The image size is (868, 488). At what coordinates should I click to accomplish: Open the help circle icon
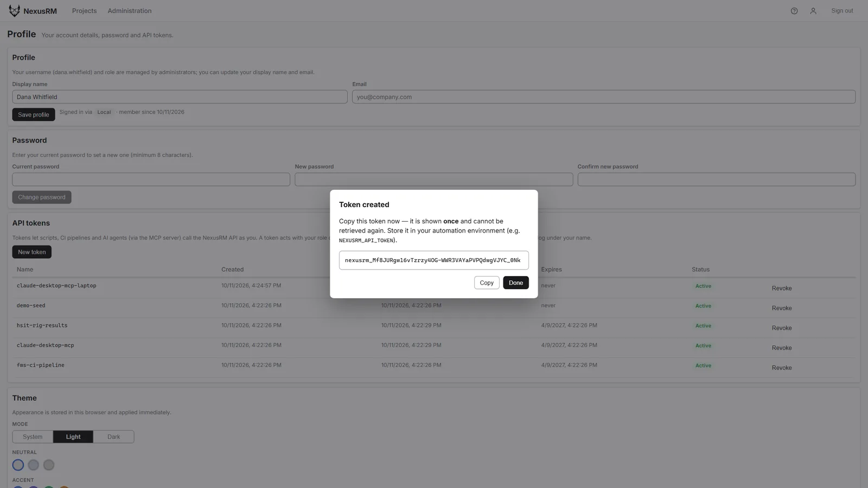coord(794,11)
